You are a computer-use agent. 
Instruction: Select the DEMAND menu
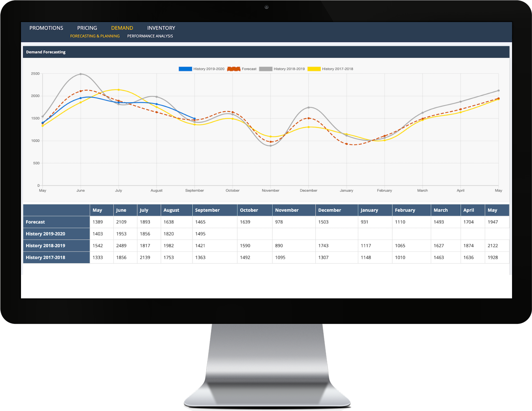point(122,28)
